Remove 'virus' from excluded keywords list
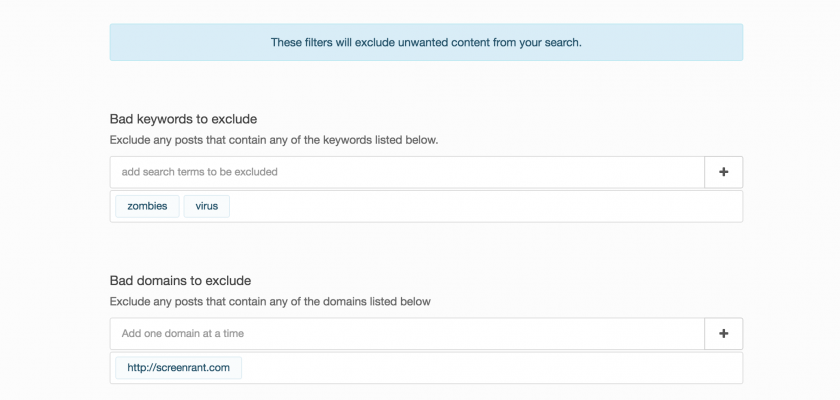Image resolution: width=840 pixels, height=400 pixels. coord(206,207)
